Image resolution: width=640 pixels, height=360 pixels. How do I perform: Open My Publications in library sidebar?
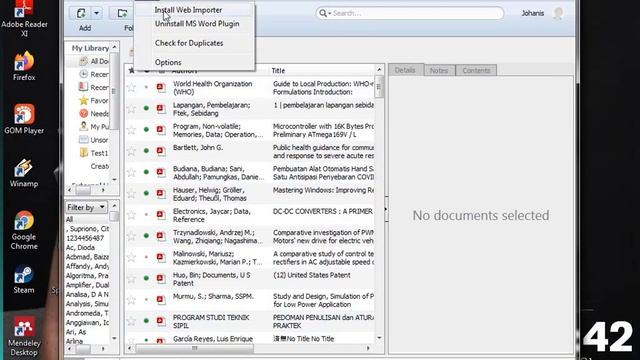pos(93,127)
